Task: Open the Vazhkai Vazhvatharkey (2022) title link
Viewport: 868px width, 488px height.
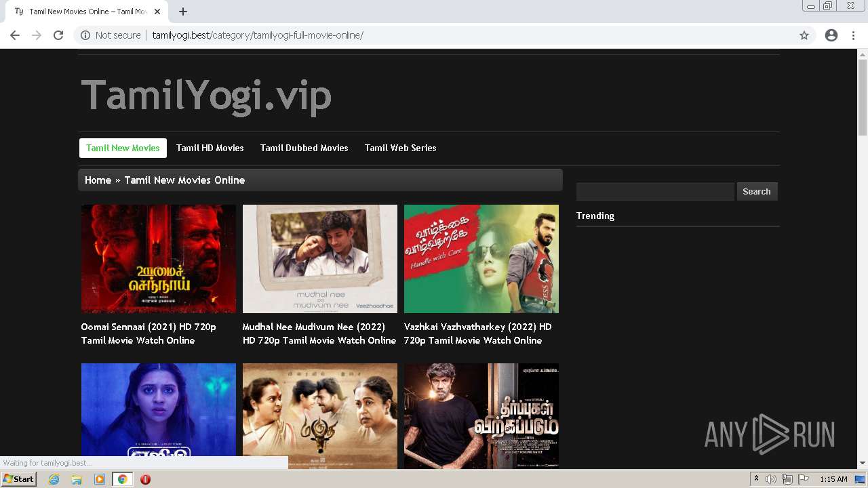Action: click(478, 333)
